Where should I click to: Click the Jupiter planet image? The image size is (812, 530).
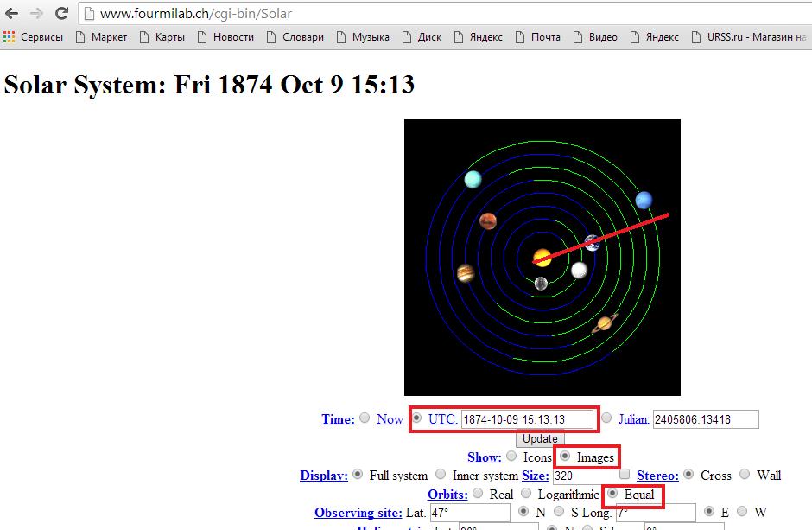point(466,274)
